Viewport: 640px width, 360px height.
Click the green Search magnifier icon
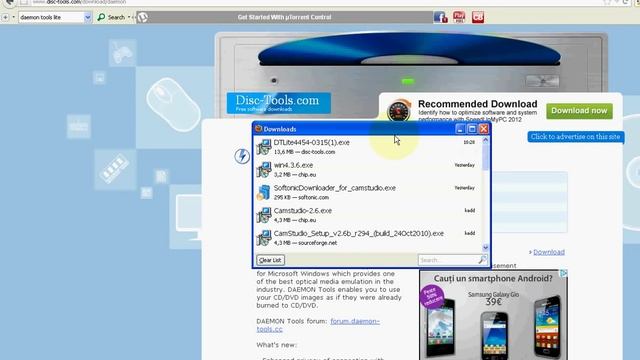[x=101, y=17]
